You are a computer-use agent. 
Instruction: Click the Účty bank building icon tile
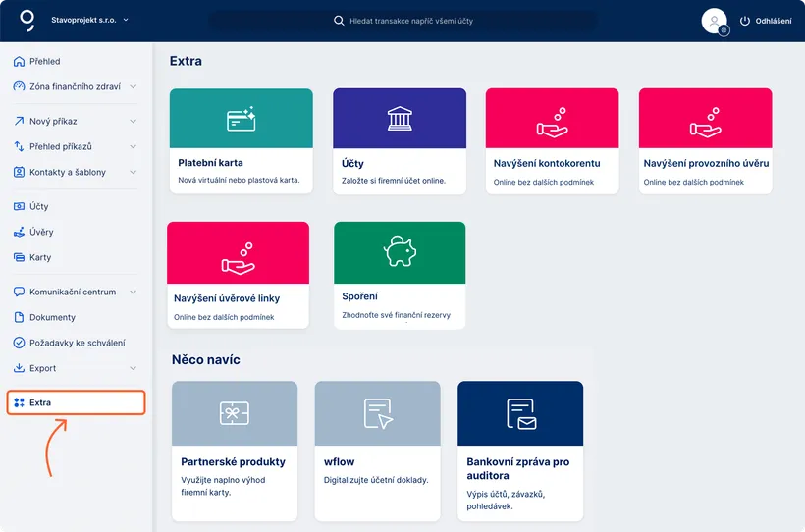click(x=400, y=119)
